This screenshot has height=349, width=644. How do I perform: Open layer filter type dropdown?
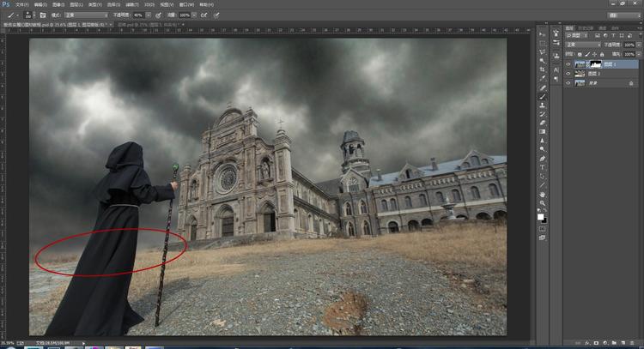click(578, 35)
